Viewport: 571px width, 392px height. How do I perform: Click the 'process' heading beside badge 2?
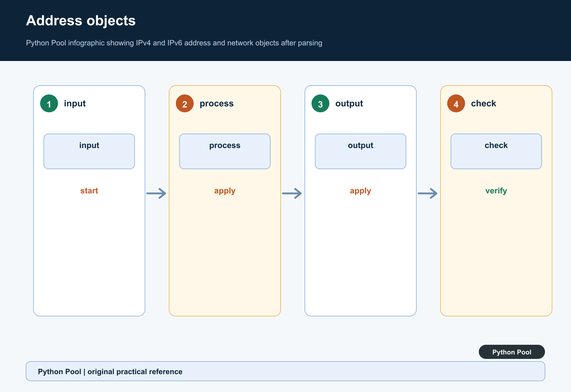click(217, 103)
